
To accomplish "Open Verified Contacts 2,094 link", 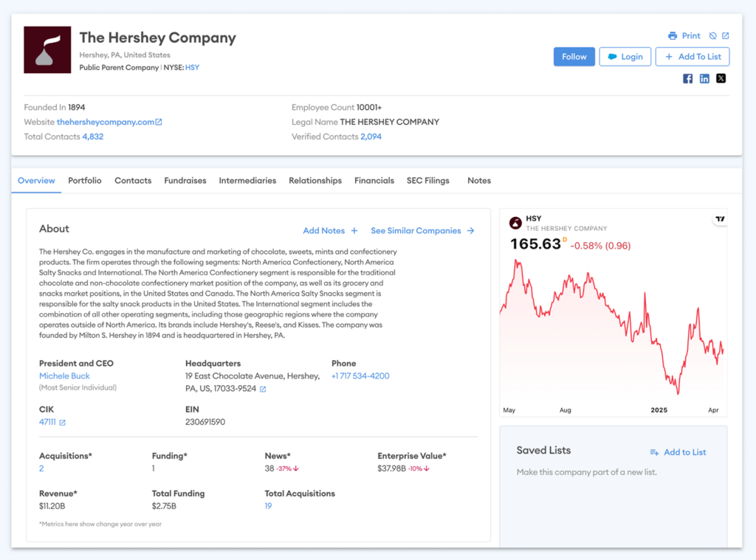I will [371, 136].
